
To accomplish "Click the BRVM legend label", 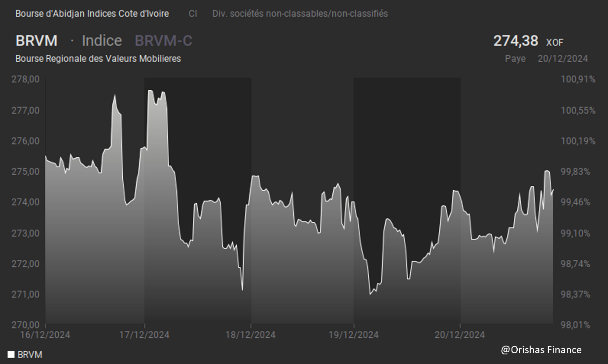I will (30, 355).
